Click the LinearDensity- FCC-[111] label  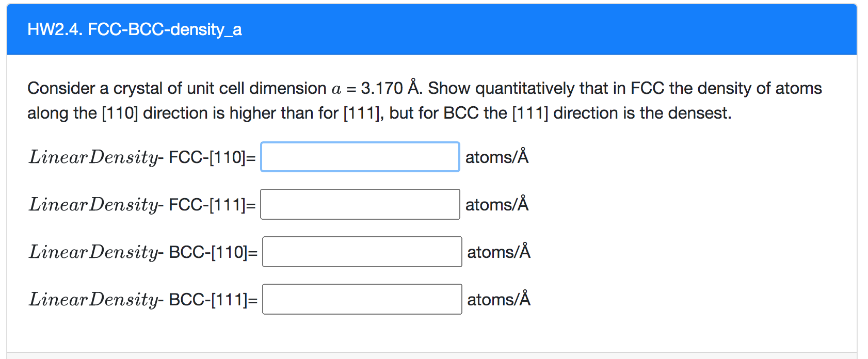tap(142, 204)
